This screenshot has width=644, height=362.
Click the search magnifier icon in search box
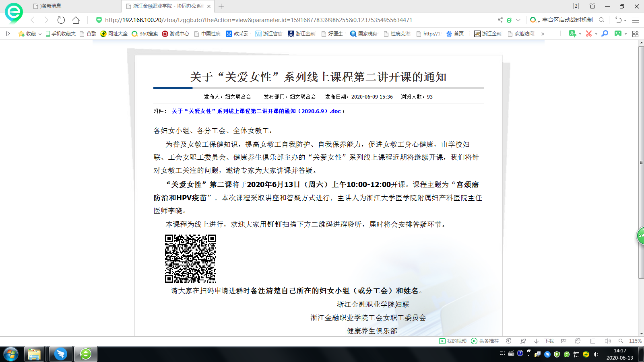click(x=602, y=20)
